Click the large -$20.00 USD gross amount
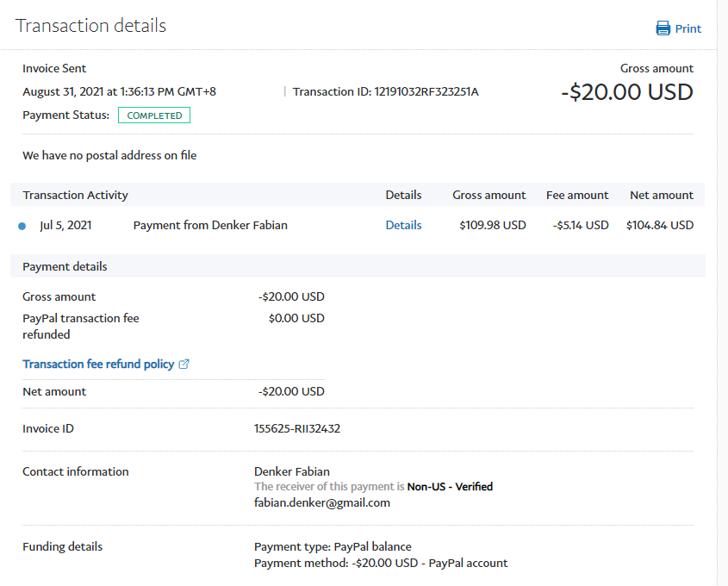Viewport: 728px width, 586px height. [x=626, y=92]
